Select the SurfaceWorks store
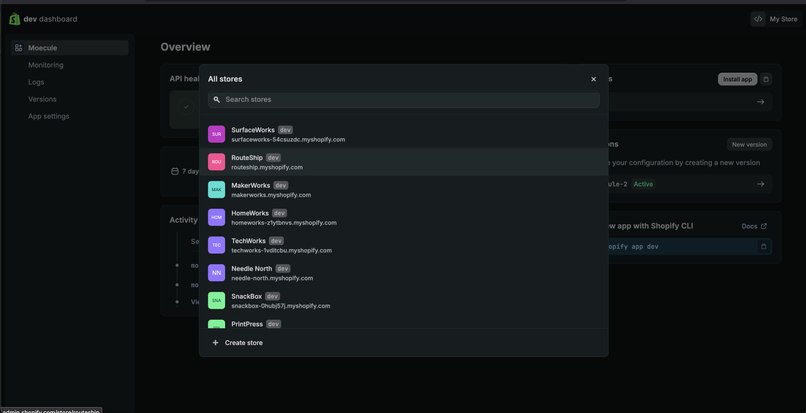The width and height of the screenshot is (806, 413). (404, 134)
